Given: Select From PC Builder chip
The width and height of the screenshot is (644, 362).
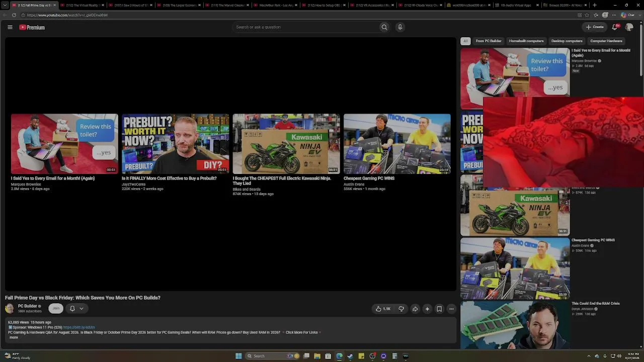Looking at the screenshot, I should 489,41.
